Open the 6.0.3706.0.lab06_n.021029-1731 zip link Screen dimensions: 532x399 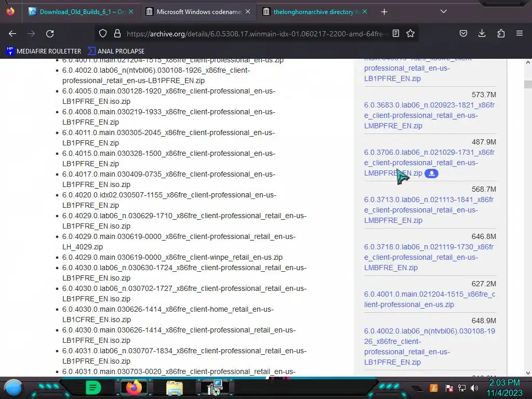point(429,163)
